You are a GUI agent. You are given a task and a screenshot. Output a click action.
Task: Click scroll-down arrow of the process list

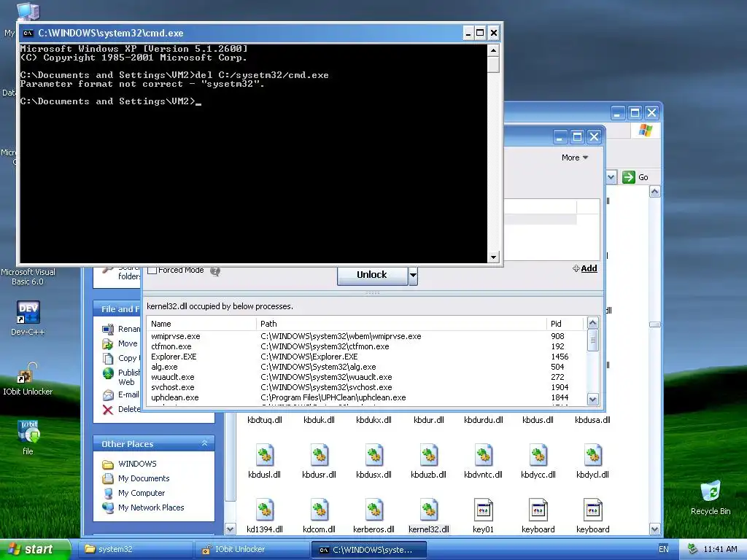[592, 400]
